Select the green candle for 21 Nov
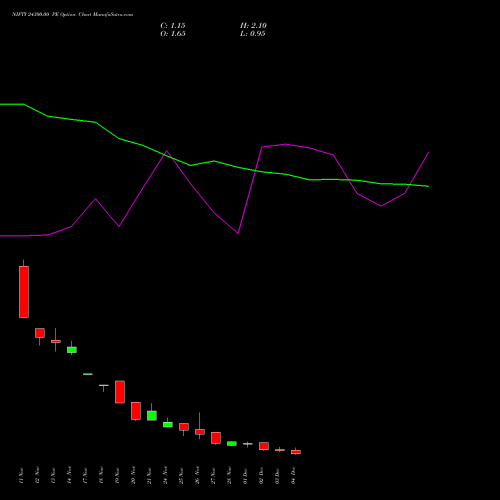The width and height of the screenshot is (500, 500). pyautogui.click(x=152, y=415)
